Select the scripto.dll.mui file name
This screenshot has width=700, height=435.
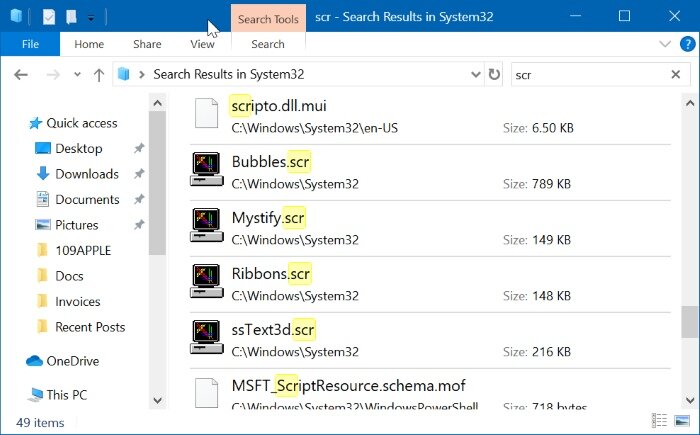coord(279,106)
